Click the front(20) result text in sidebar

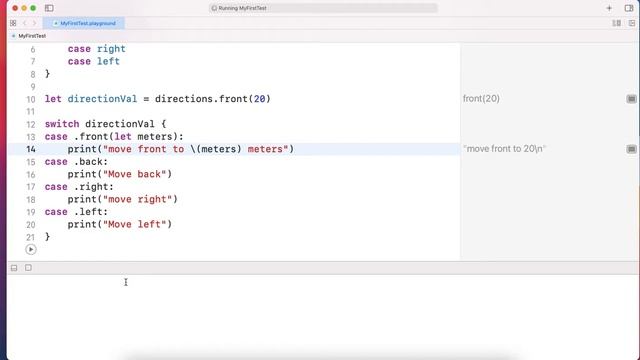(x=481, y=99)
